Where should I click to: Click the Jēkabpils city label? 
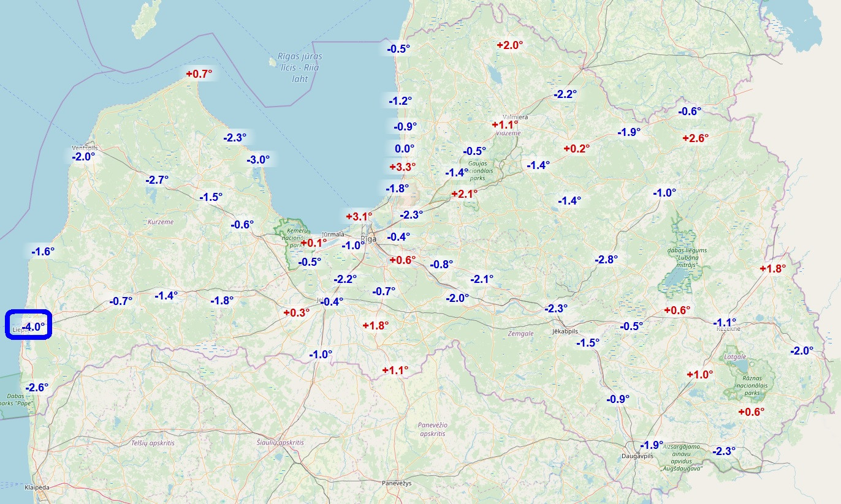[565, 331]
